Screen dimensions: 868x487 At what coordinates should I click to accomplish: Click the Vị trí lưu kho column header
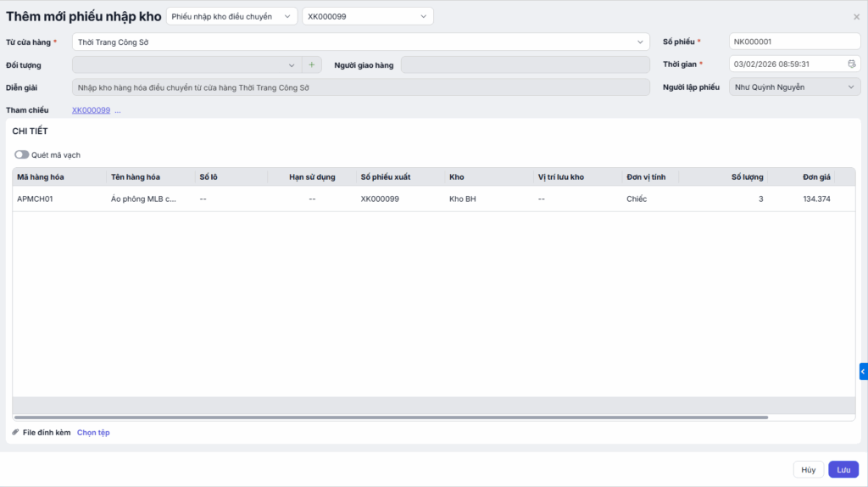pyautogui.click(x=578, y=176)
